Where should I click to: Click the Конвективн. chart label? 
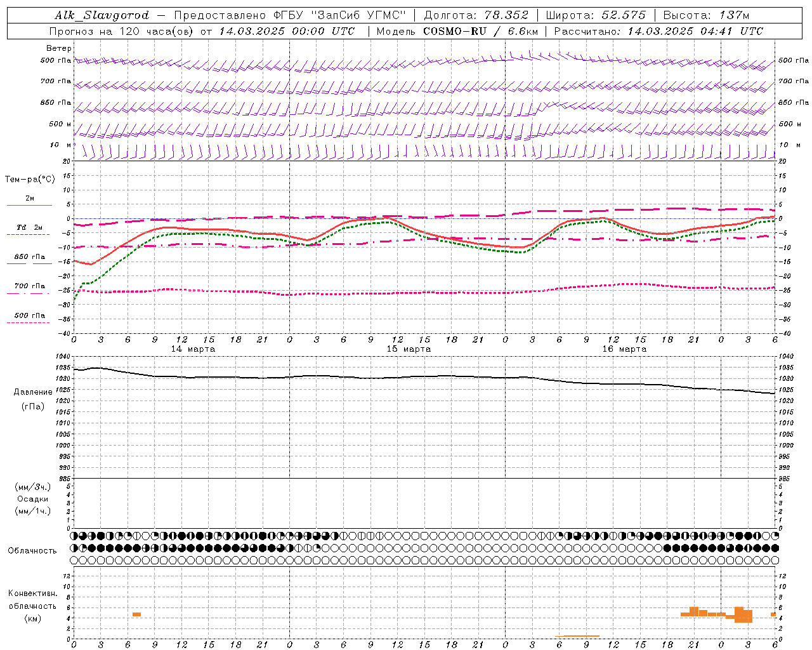pyautogui.click(x=32, y=594)
